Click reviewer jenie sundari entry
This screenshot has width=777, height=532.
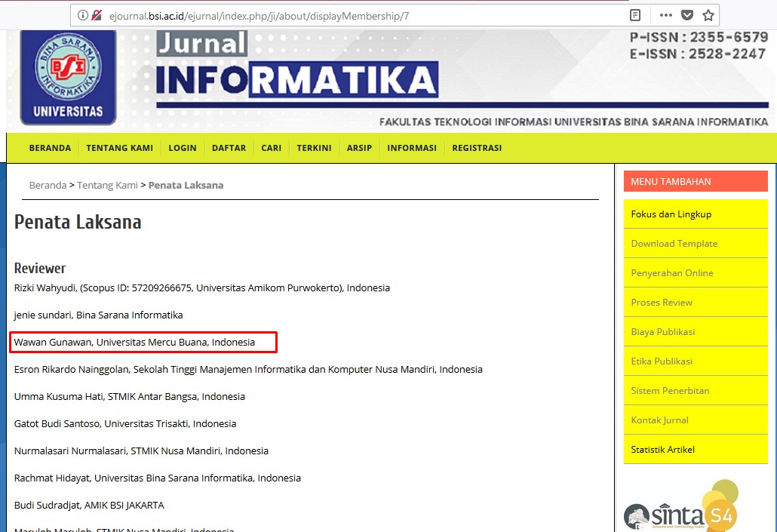pos(98,315)
